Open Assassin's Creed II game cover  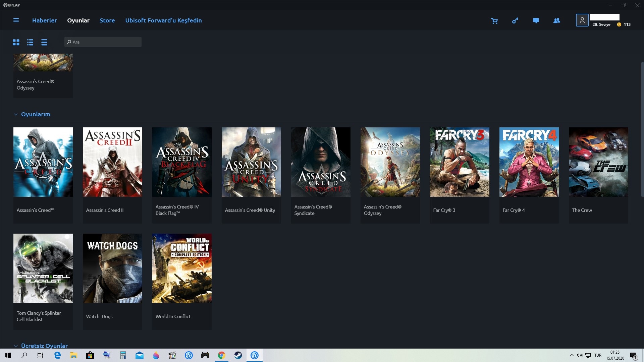pyautogui.click(x=112, y=162)
